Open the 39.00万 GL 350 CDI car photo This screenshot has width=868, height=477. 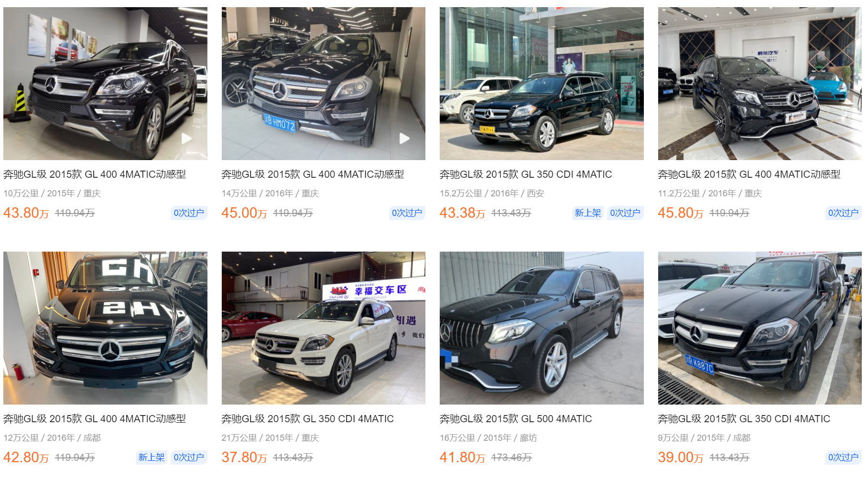(x=760, y=328)
